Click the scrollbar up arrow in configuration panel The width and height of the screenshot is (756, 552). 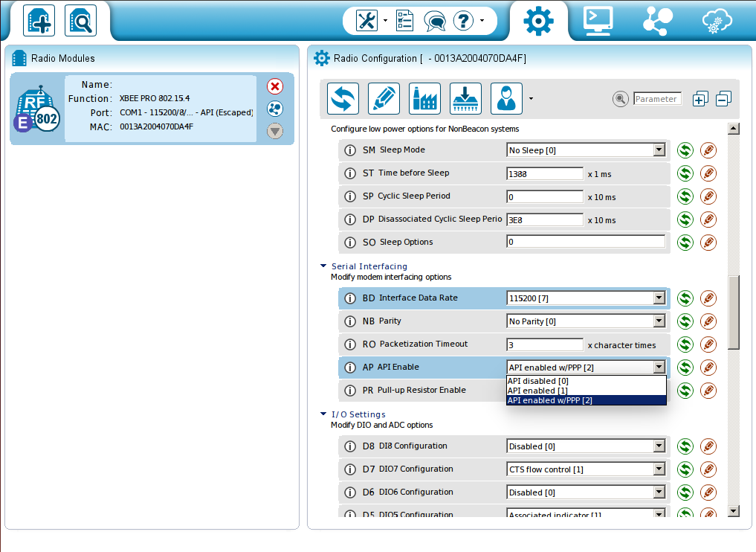[734, 129]
